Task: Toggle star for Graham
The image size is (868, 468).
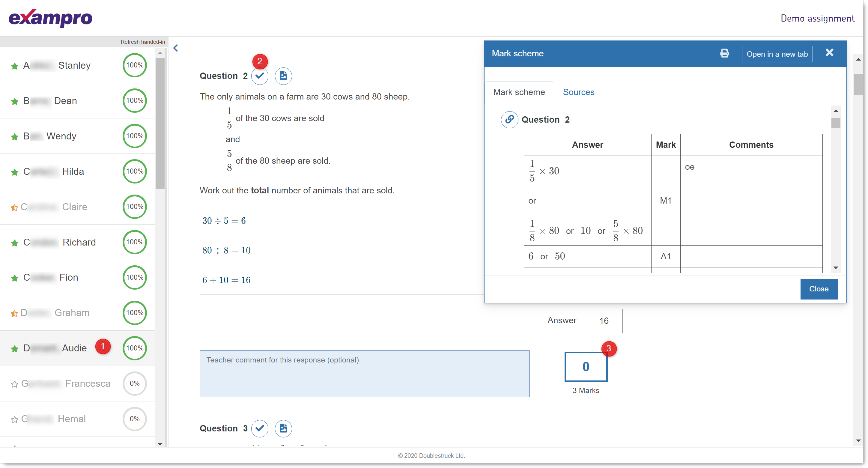Action: tap(14, 313)
